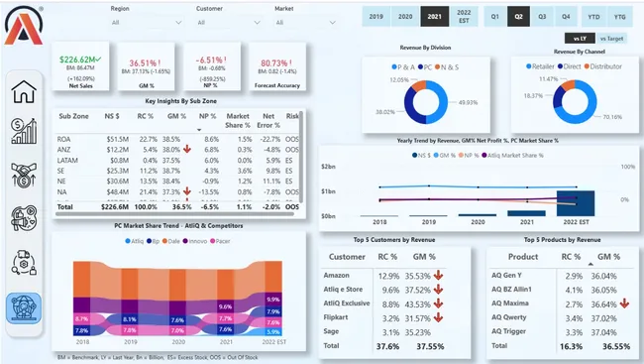Open the Customer filter dropdown
This screenshot has width=644, height=364.
228,23
